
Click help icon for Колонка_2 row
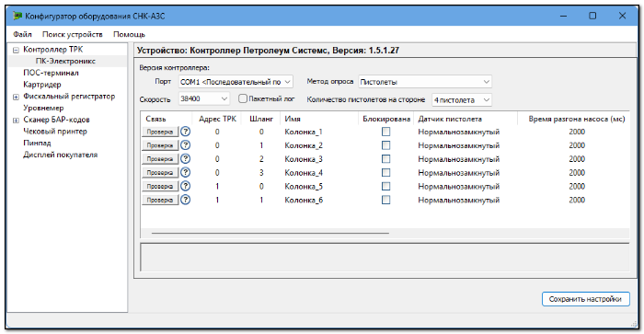[186, 145]
